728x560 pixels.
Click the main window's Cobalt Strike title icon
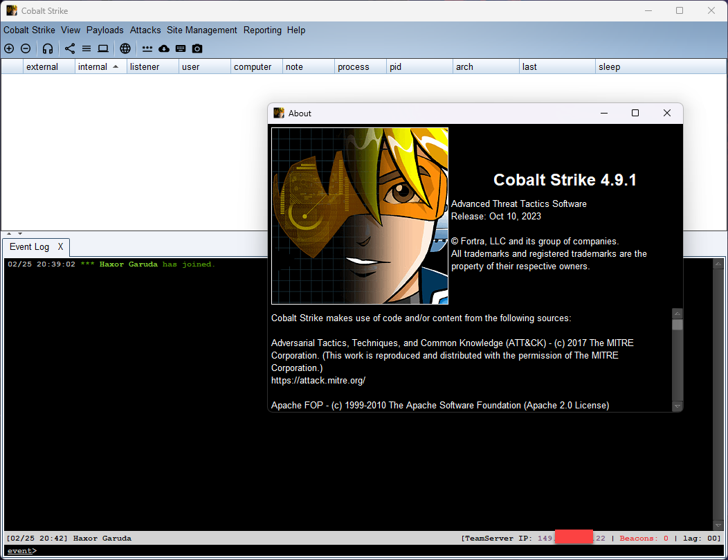click(x=12, y=10)
